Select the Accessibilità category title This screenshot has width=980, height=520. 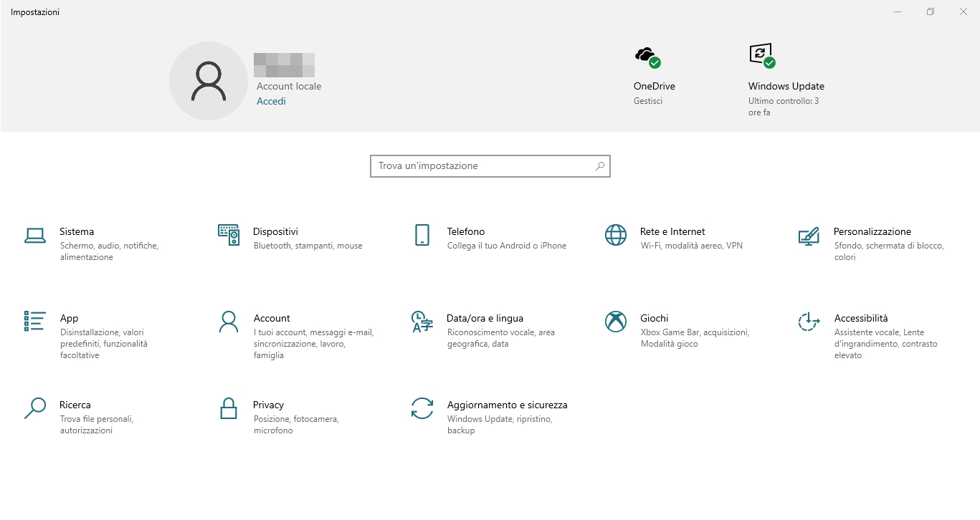pos(861,318)
